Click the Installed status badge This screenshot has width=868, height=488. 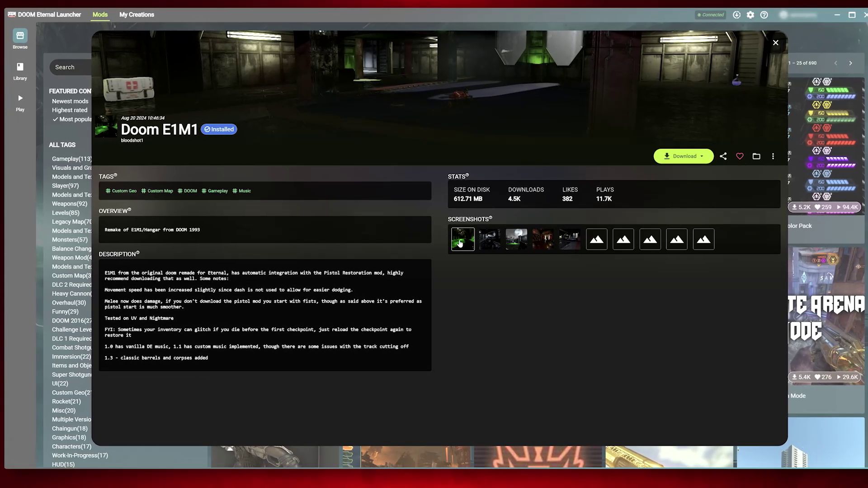(219, 129)
